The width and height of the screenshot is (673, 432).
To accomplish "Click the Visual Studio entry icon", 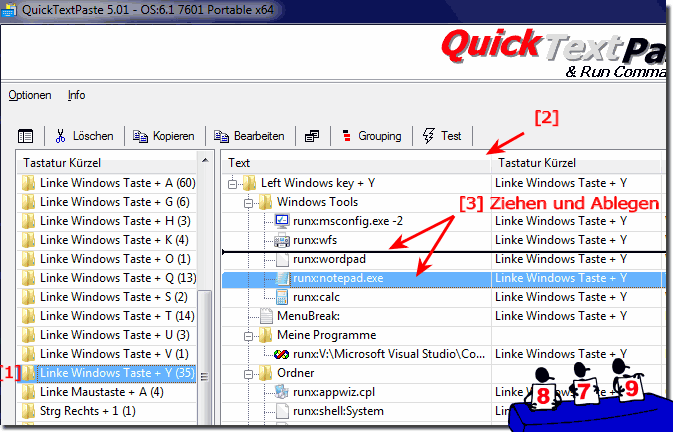I will 282,354.
